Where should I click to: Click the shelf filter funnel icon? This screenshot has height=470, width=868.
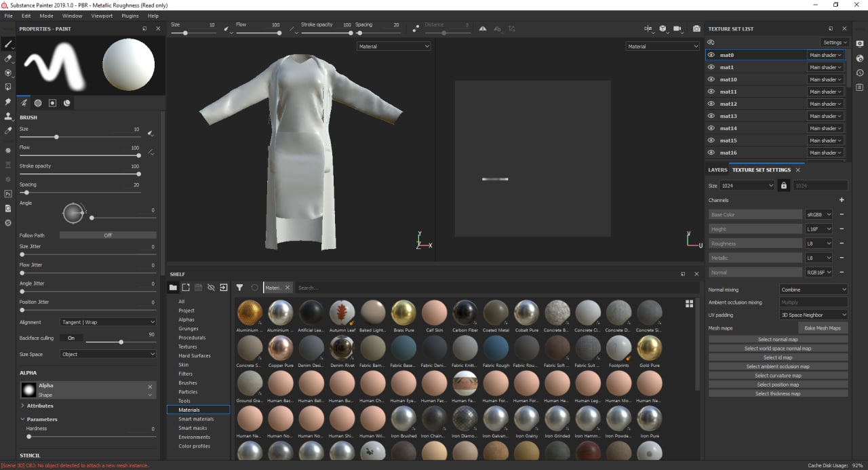coord(239,288)
